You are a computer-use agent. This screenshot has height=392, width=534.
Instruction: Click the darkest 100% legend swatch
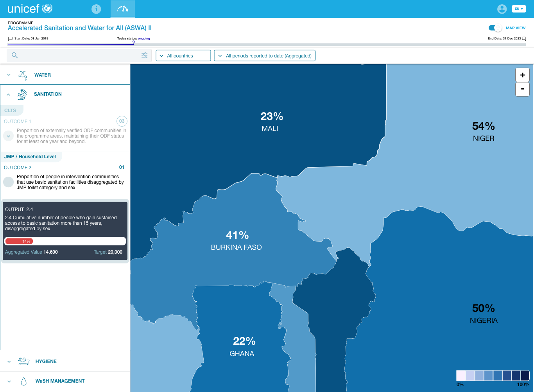point(525,376)
